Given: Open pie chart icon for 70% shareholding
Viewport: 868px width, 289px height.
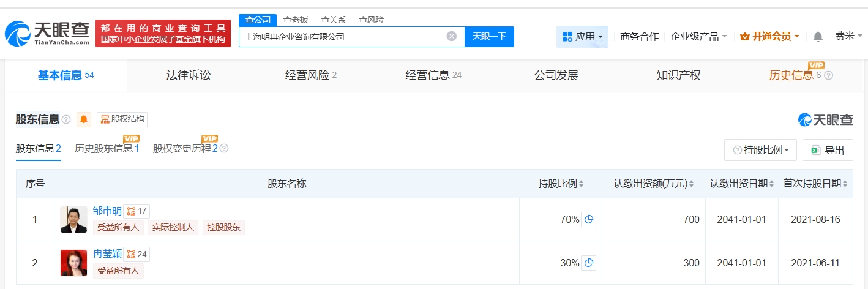Looking at the screenshot, I should (588, 220).
